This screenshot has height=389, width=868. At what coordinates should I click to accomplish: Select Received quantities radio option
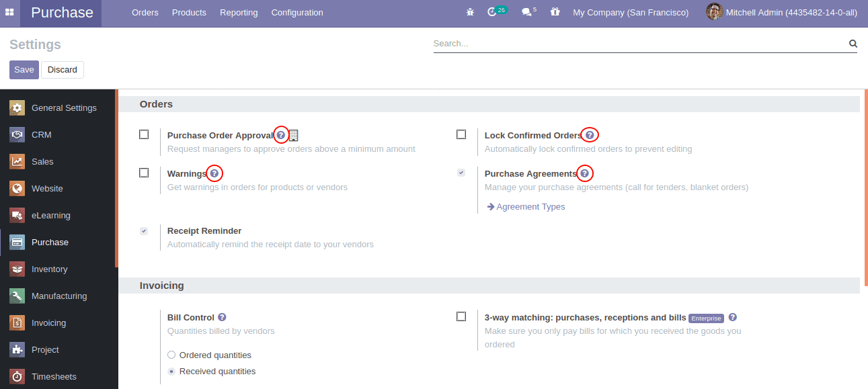171,371
